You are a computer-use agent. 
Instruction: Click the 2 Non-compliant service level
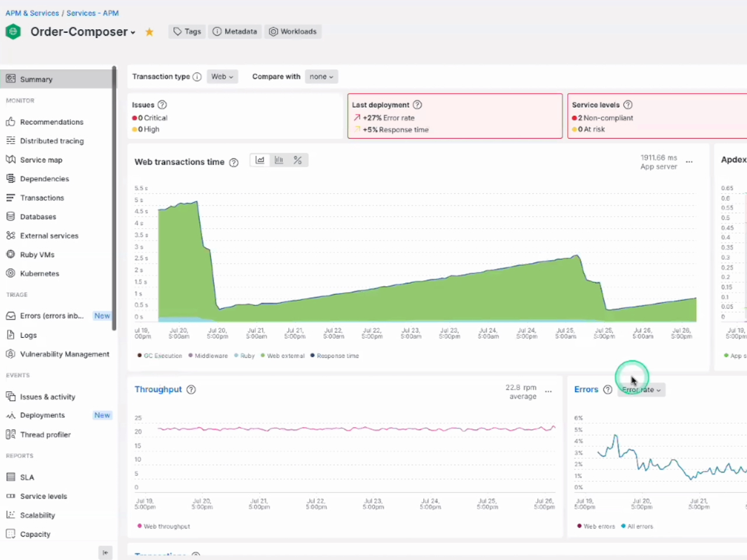click(603, 118)
